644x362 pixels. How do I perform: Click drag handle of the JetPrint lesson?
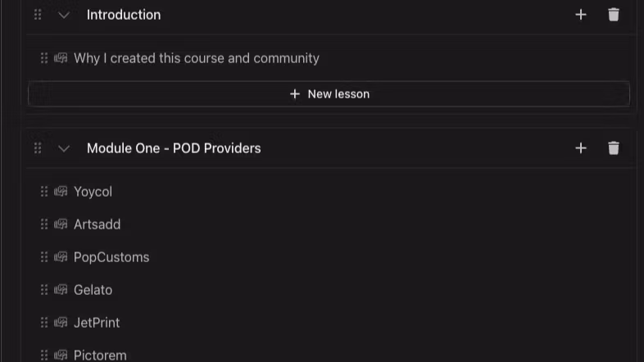tap(44, 323)
